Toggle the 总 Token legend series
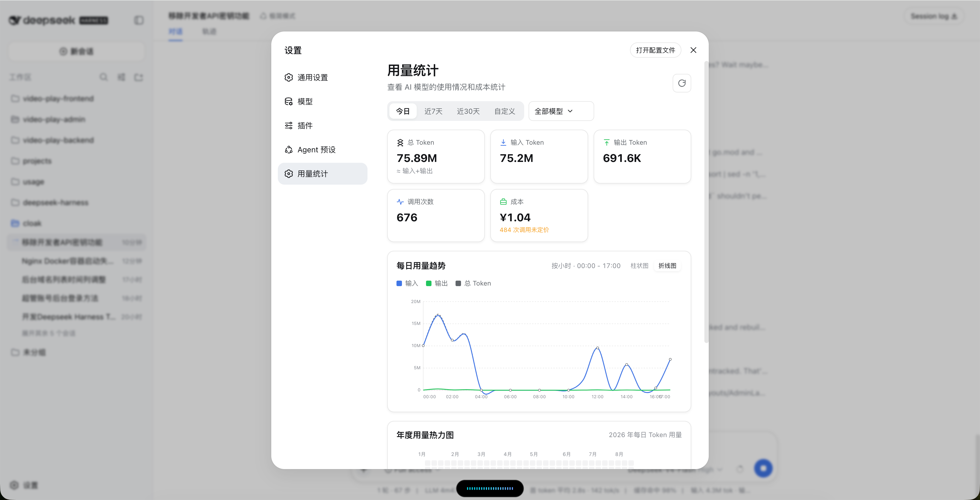The image size is (980, 500). click(473, 283)
